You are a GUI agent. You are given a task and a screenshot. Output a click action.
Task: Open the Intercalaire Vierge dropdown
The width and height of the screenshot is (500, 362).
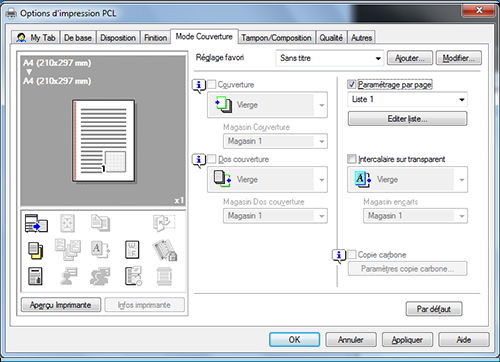(407, 180)
